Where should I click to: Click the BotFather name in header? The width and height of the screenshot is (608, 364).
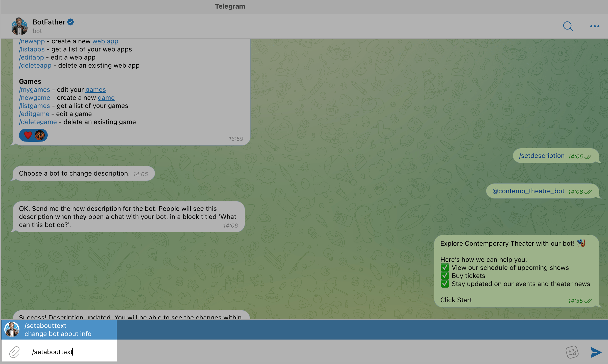[49, 22]
